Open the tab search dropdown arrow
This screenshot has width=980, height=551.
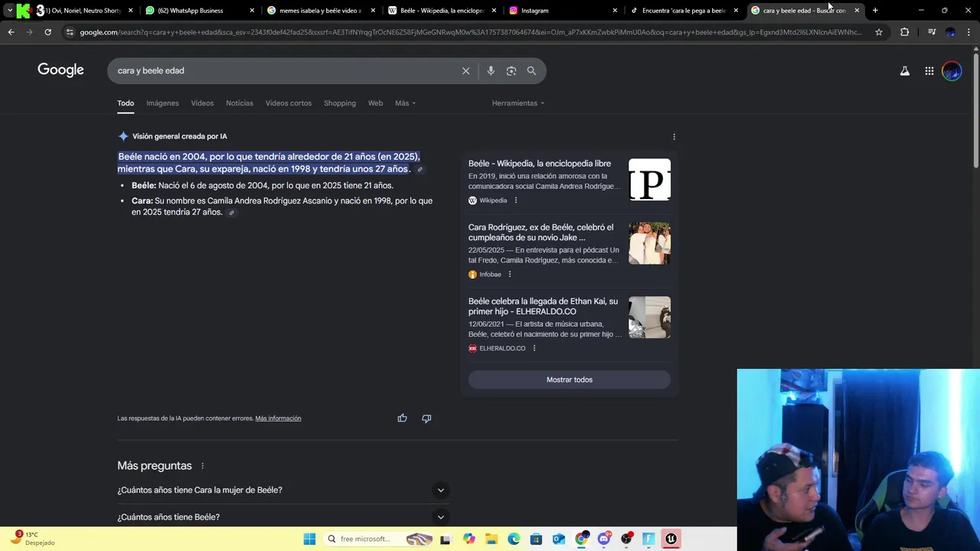point(9,11)
